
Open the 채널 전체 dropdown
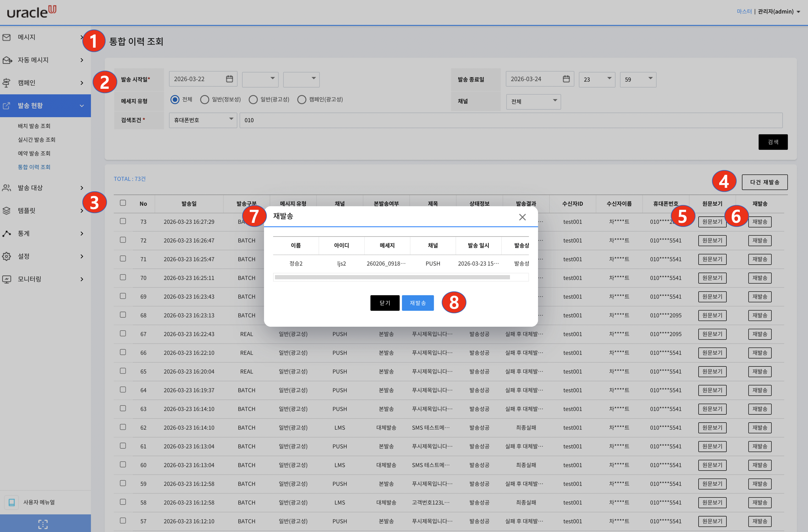533,101
